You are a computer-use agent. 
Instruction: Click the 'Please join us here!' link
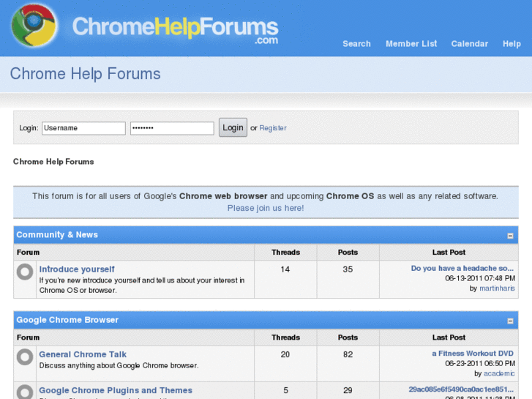[x=266, y=208]
